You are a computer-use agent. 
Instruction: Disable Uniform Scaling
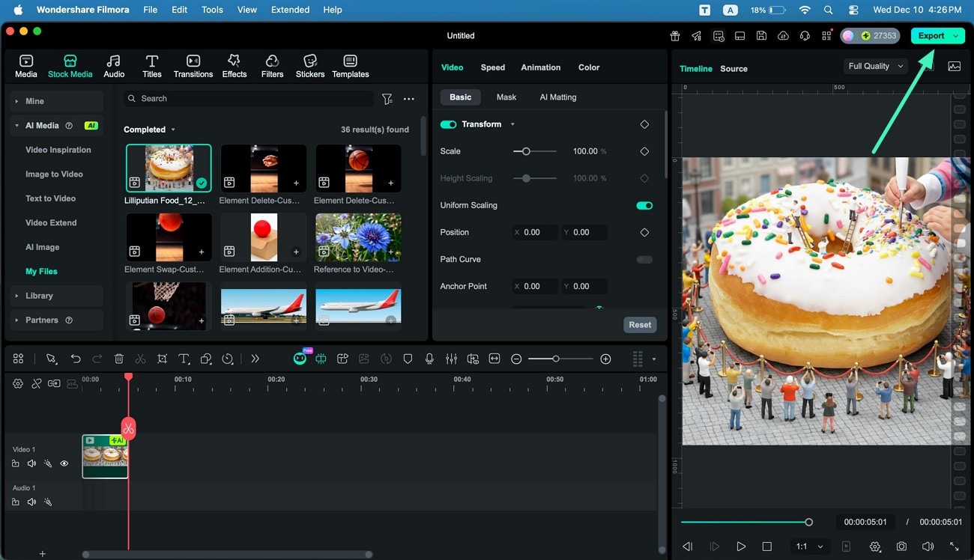point(644,204)
